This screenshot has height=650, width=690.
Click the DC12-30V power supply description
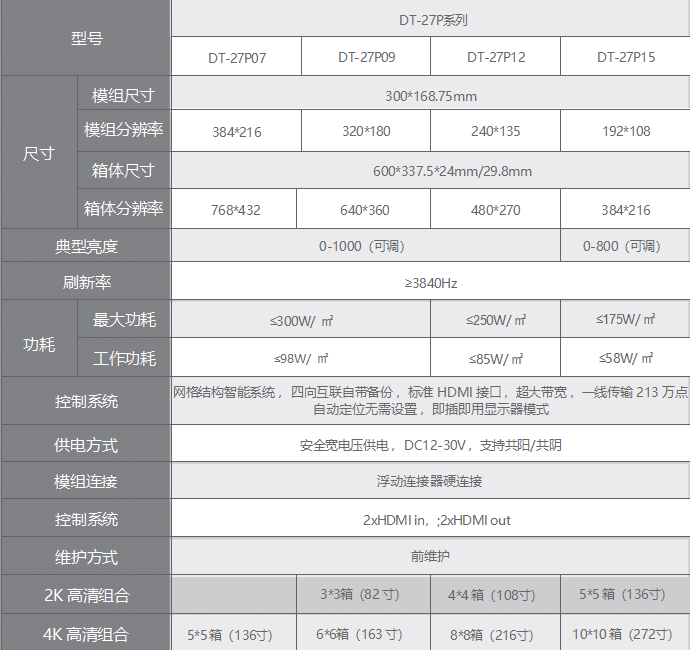[430, 445]
